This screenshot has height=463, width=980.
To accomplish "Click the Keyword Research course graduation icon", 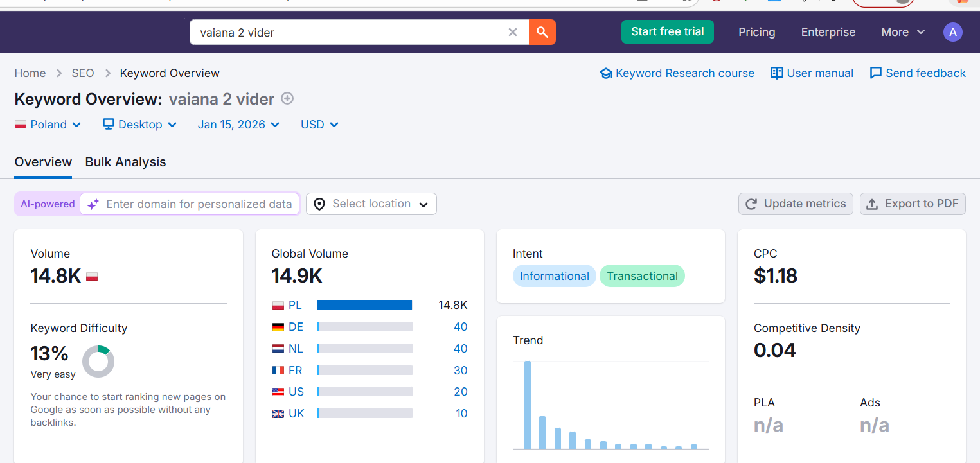I will pos(605,73).
